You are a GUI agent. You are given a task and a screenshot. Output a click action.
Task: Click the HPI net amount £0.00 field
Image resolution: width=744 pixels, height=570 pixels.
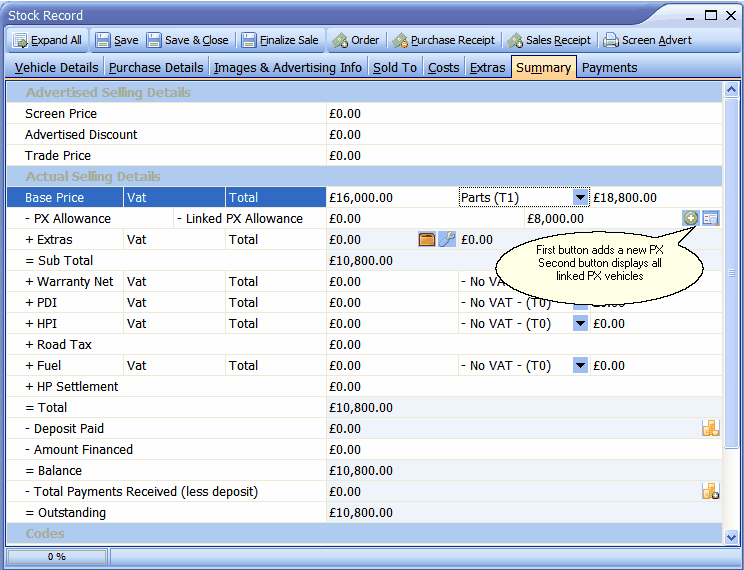[392, 324]
